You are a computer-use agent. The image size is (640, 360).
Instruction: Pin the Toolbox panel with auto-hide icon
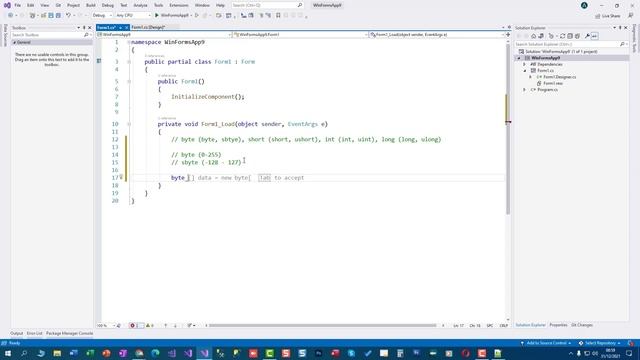(84, 28)
